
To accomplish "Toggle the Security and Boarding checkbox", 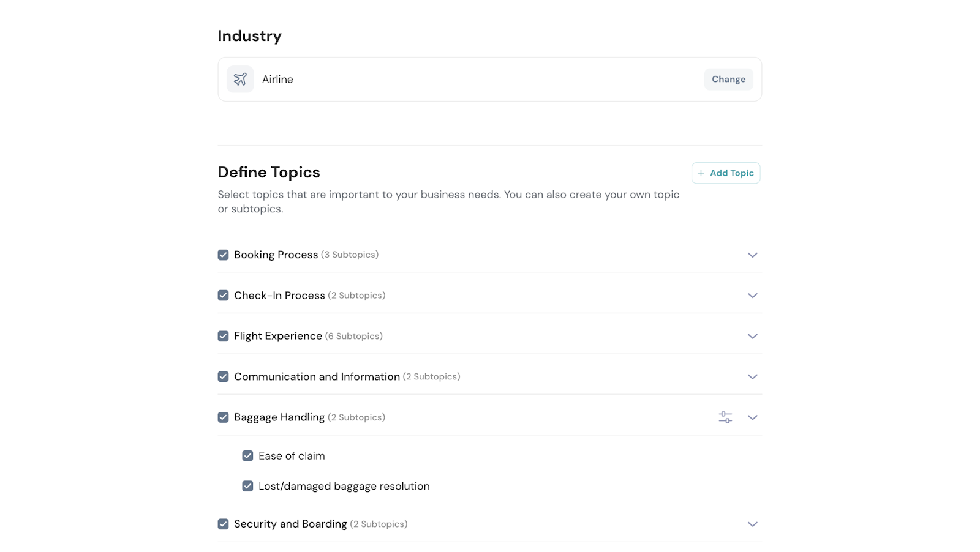I will point(224,524).
